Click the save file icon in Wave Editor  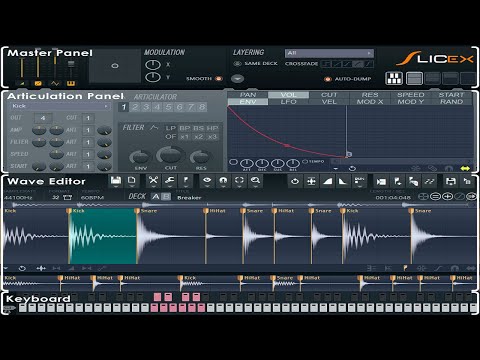pyautogui.click(x=116, y=180)
